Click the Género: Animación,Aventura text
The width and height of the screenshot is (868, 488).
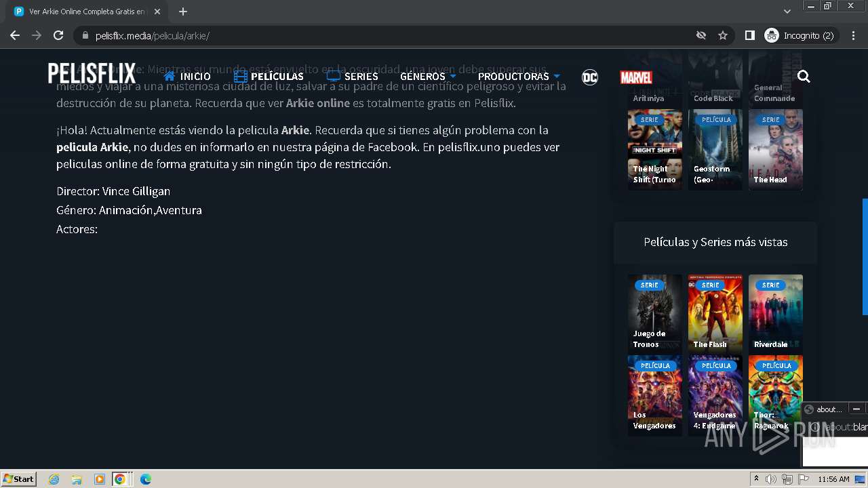pos(129,210)
